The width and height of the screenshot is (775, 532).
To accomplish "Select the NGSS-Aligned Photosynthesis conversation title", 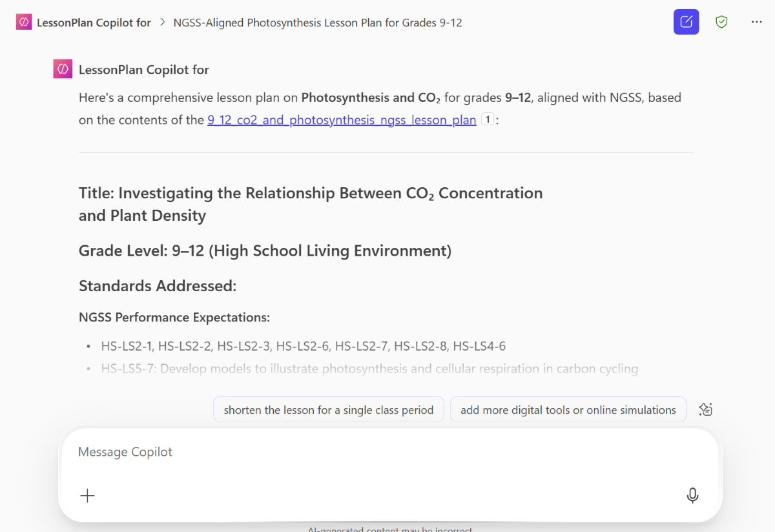I will (317, 21).
